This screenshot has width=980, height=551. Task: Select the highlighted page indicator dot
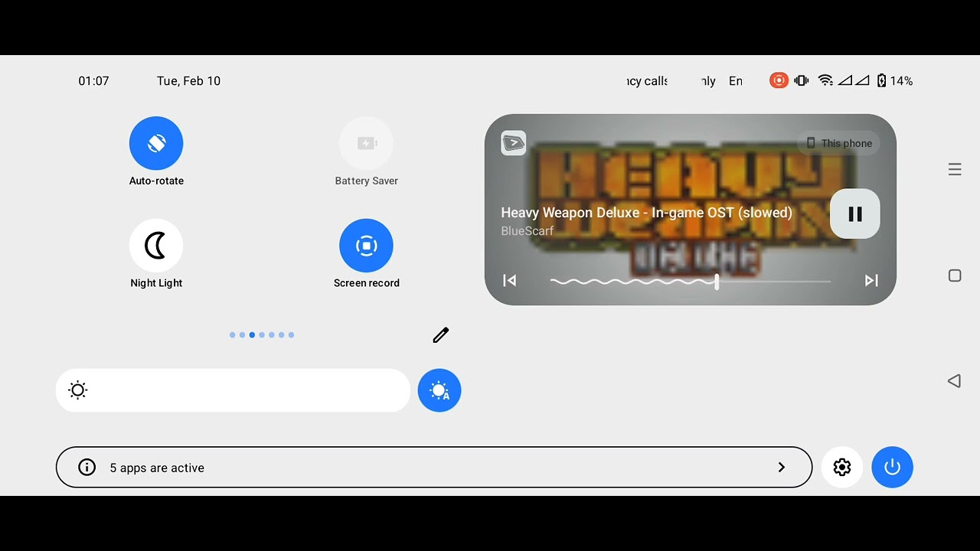(x=252, y=335)
